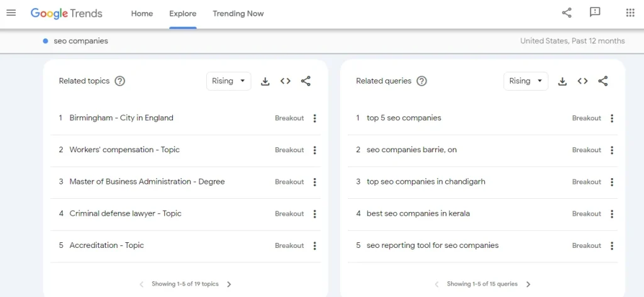Click Showing 1-5 of 19 topics text

186,284
